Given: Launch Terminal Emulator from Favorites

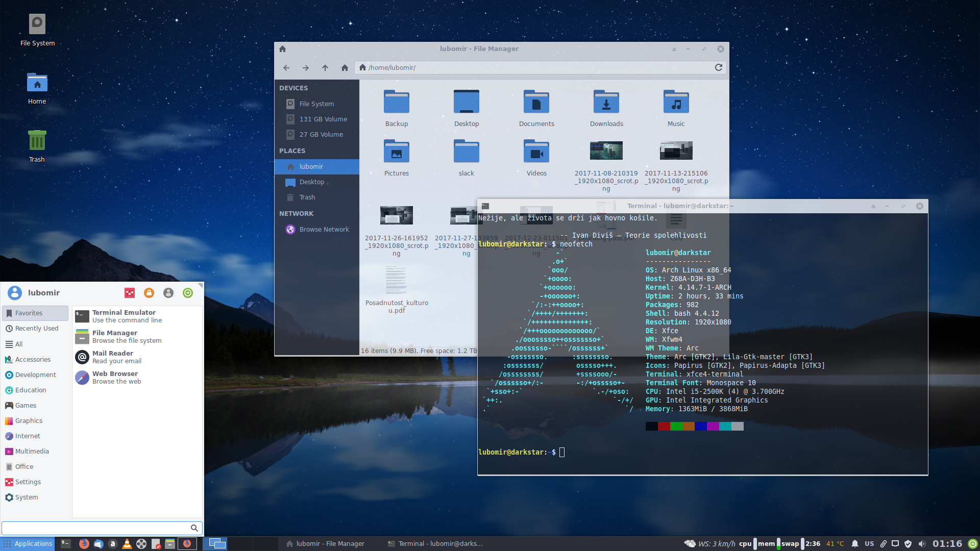Looking at the screenshot, I should pos(137,316).
